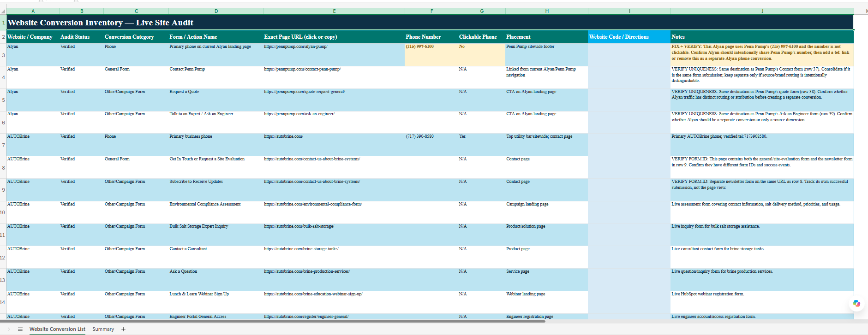Select the title cell 'Website Conversion Inventory — Live Site Audit'

(430, 23)
